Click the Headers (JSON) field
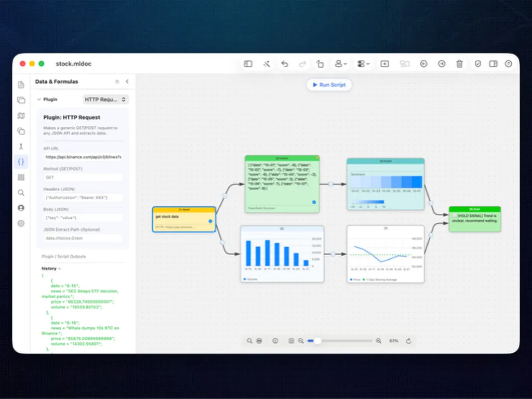Screen dimensions: 532x399 point(83,197)
